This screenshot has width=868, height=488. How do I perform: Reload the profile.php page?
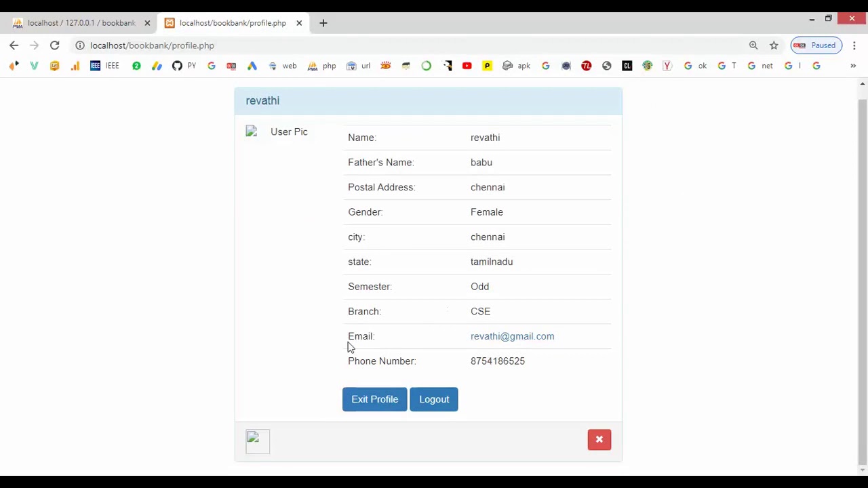(55, 45)
